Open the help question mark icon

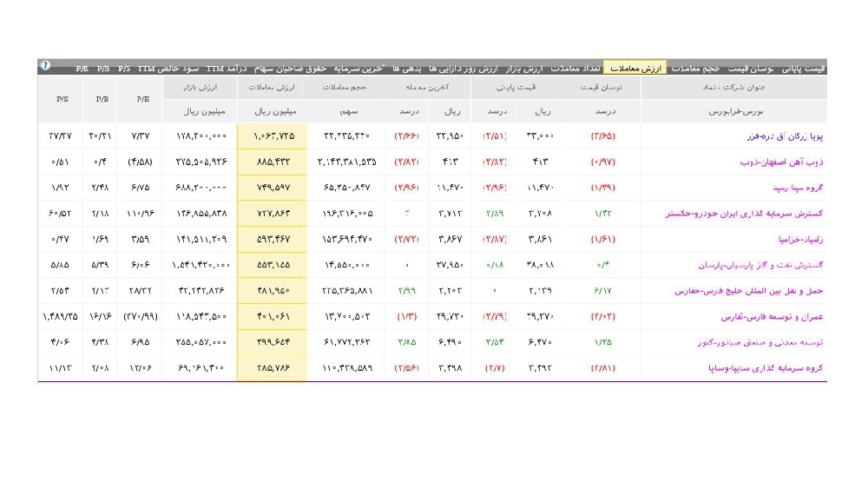pos(45,65)
